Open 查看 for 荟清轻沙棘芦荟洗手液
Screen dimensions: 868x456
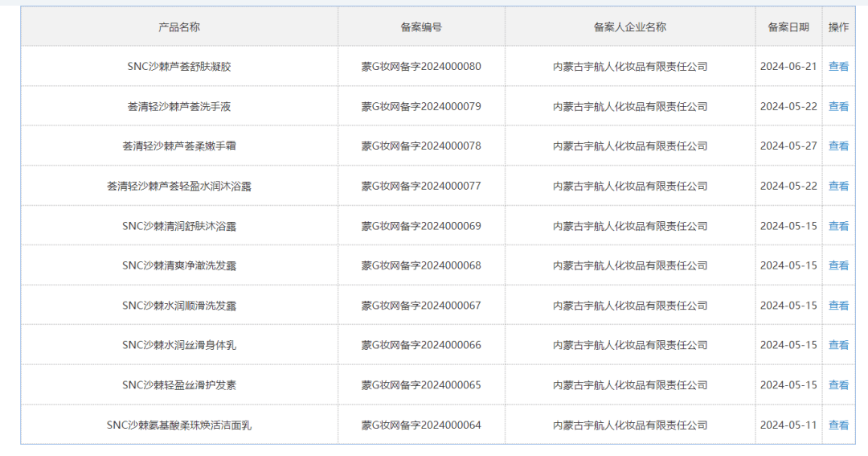838,106
